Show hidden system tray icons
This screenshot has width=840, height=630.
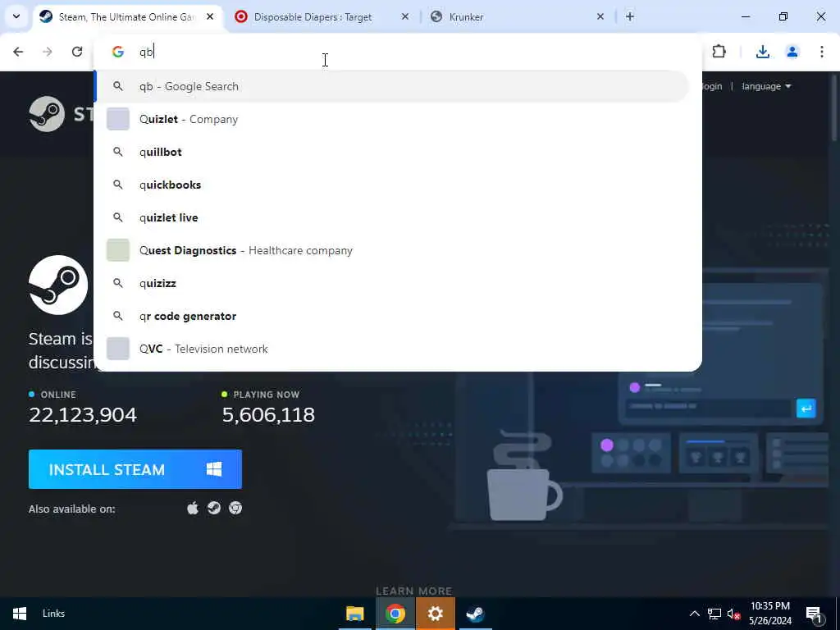(x=694, y=614)
